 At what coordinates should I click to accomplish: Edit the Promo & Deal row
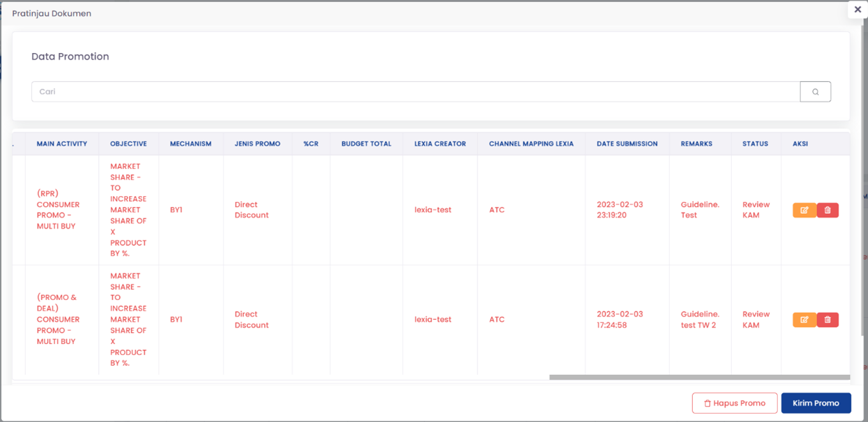click(x=804, y=320)
